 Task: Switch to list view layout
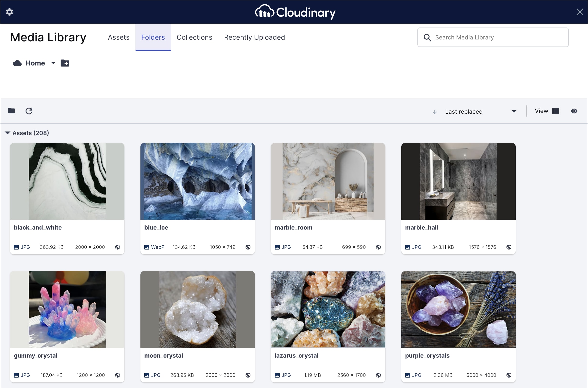click(556, 111)
